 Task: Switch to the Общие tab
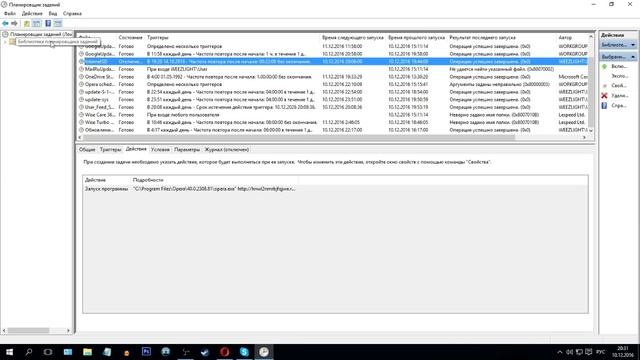point(87,149)
